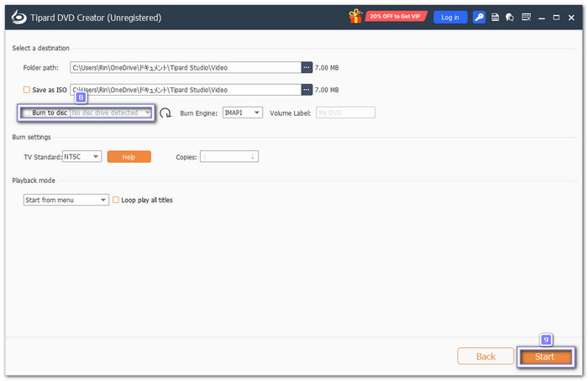The width and height of the screenshot is (588, 381).
Task: Click the Folder path text field
Action: pos(186,67)
